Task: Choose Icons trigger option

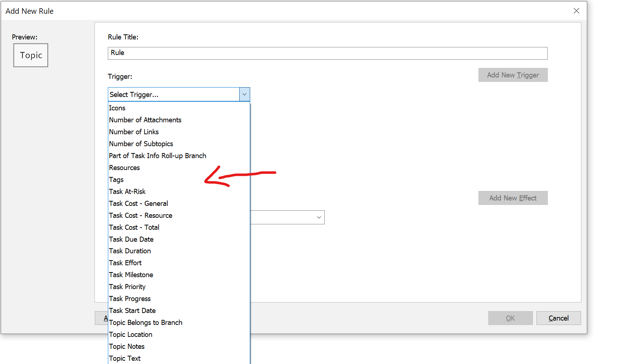Action: click(117, 108)
